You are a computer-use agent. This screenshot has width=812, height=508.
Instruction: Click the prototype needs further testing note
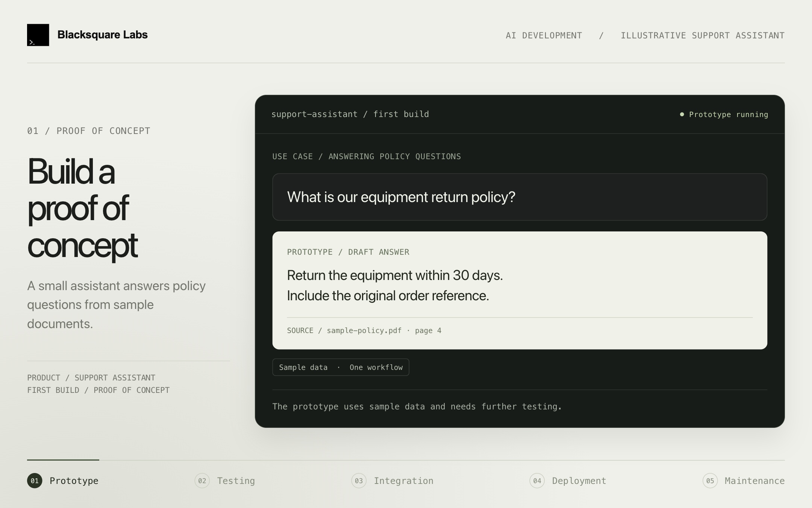pyautogui.click(x=417, y=406)
